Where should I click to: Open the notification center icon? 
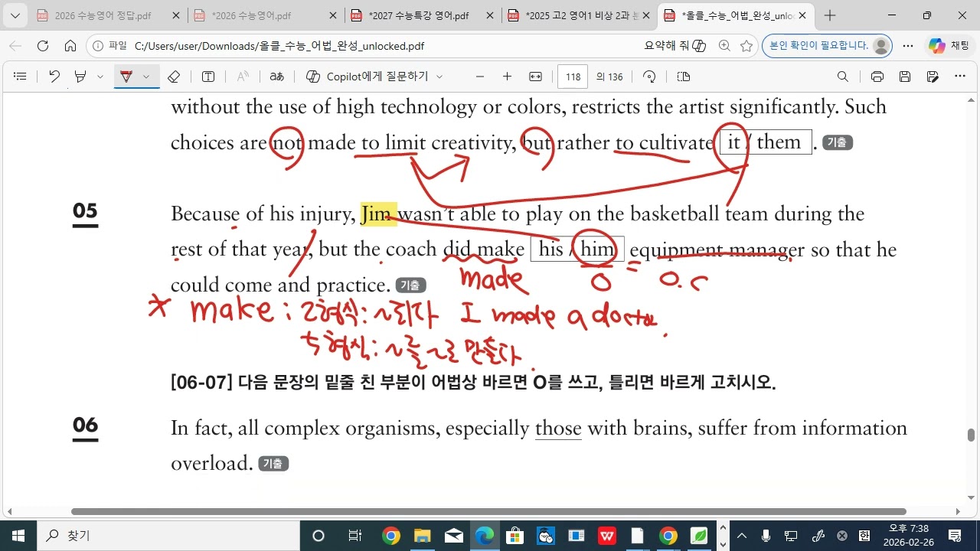click(x=955, y=536)
